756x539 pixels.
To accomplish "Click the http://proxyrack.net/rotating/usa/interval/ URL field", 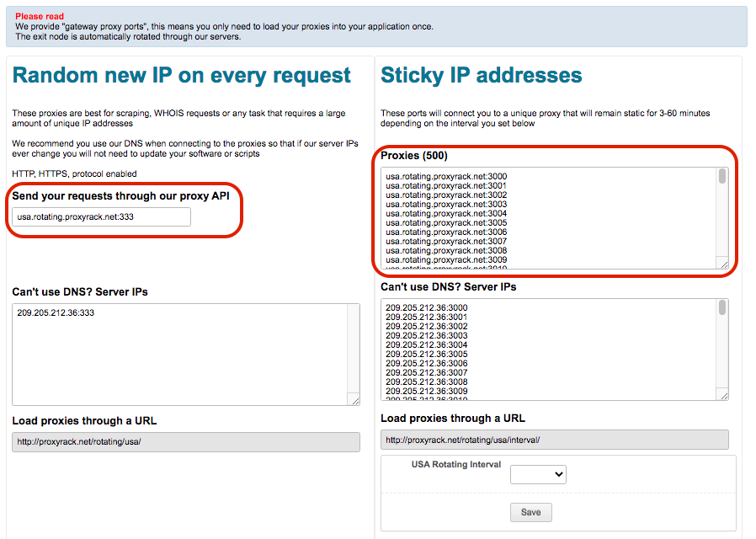I will point(555,440).
